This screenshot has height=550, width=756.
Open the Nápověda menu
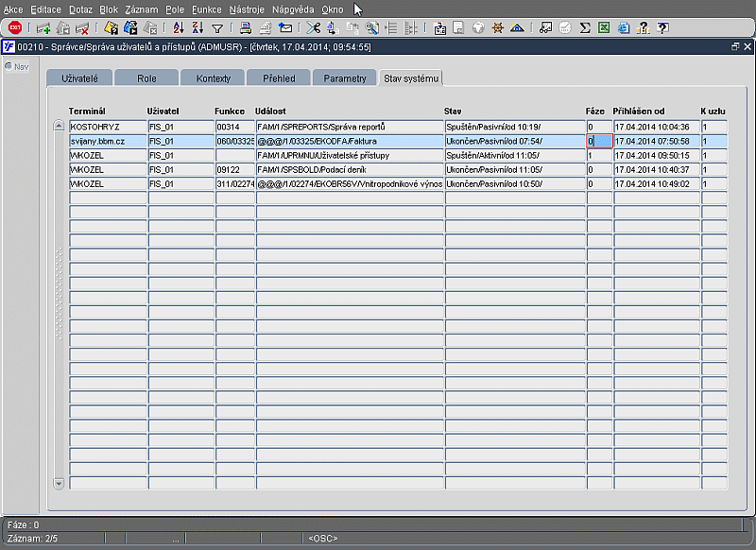point(293,9)
